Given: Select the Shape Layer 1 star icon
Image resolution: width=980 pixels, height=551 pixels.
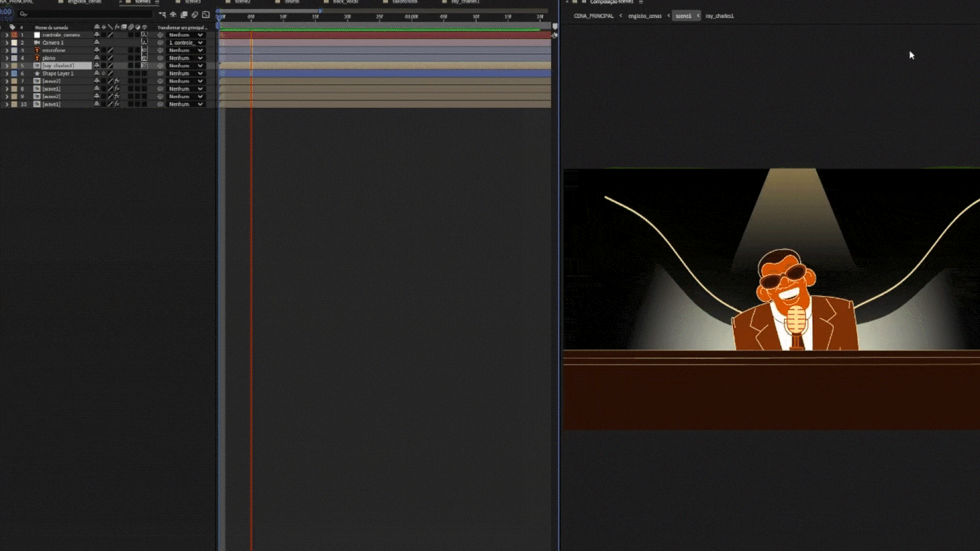Looking at the screenshot, I should 37,73.
